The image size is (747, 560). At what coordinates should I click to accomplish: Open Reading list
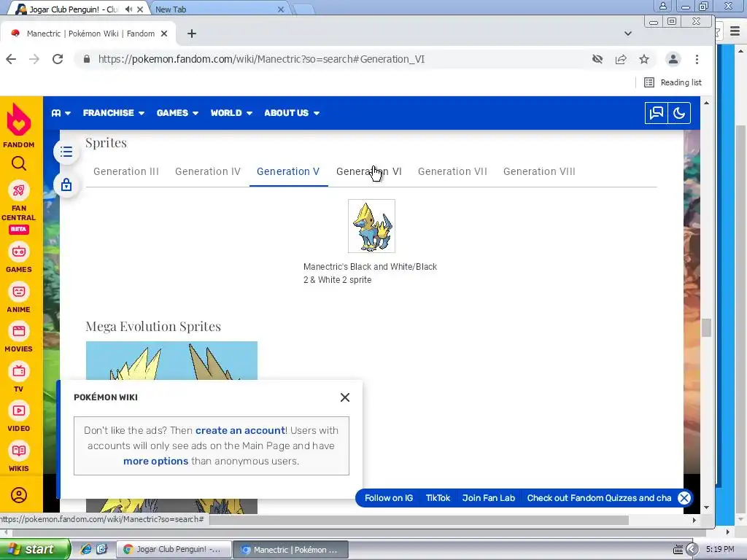tap(673, 82)
